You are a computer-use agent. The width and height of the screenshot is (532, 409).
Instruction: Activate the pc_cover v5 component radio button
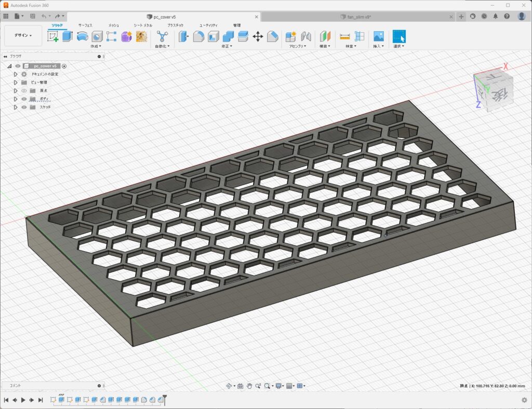tap(64, 66)
